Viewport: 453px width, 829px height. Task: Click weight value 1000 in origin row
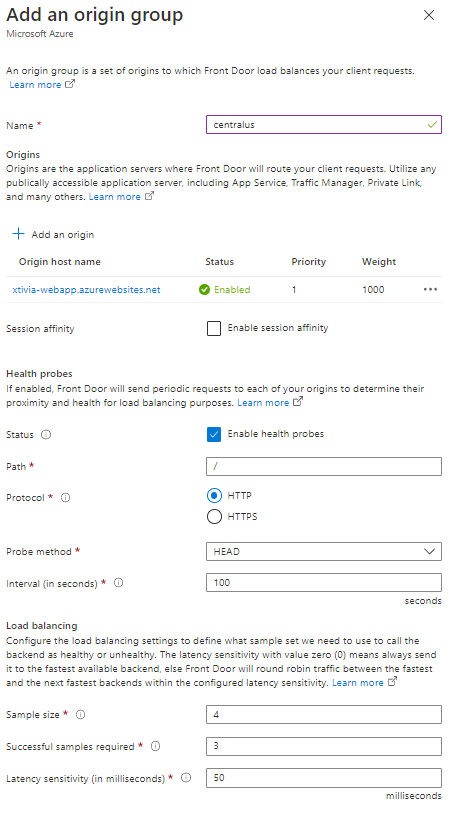tap(373, 290)
